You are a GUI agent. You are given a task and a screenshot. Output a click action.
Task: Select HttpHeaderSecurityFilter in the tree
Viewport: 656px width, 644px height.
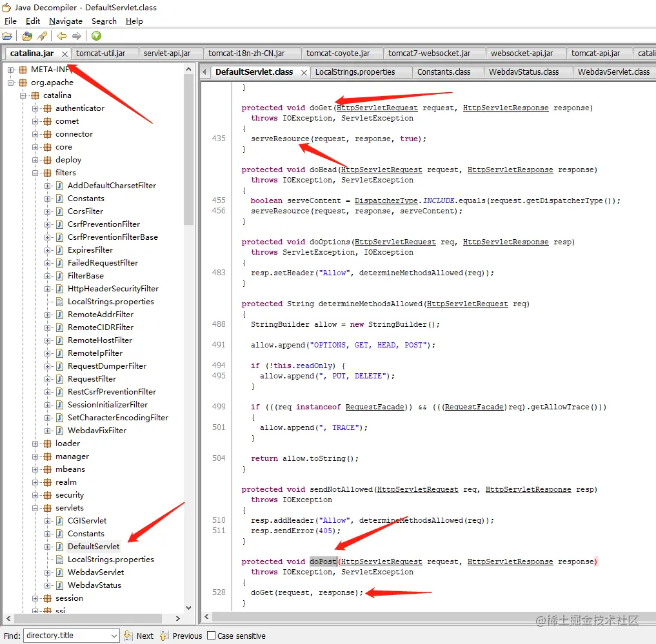pos(113,289)
